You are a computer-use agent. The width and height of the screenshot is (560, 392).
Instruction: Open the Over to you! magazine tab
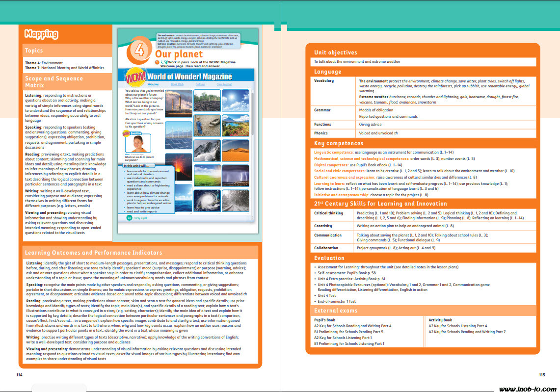[x=224, y=84]
